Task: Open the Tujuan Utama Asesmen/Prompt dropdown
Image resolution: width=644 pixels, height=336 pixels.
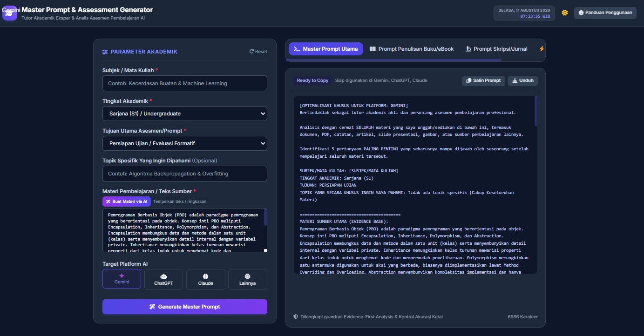Action: click(x=185, y=143)
